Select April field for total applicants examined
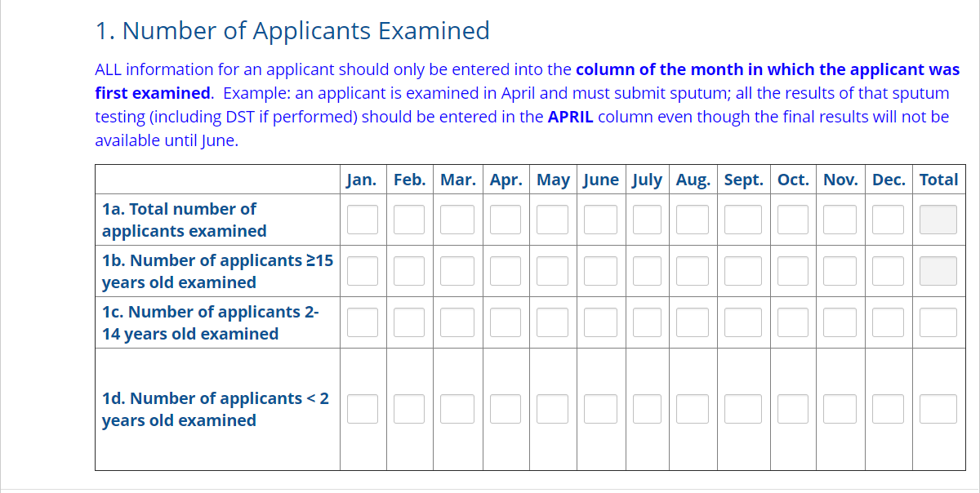980x493 pixels. (506, 220)
